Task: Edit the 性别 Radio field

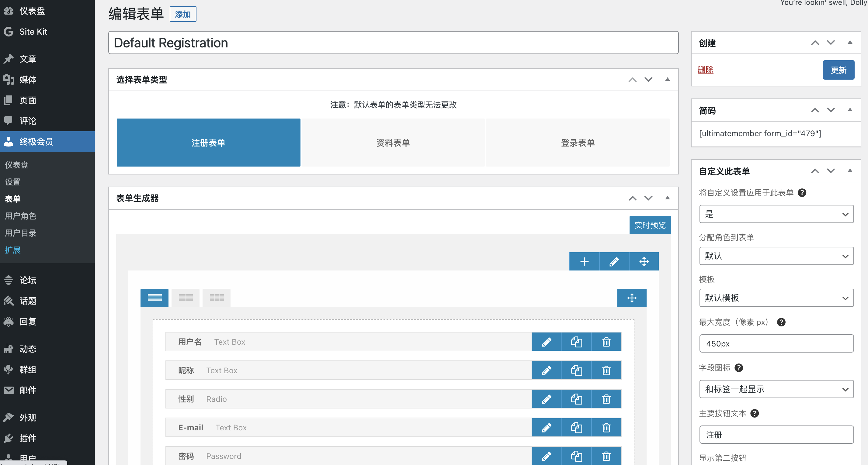Action: click(x=546, y=399)
